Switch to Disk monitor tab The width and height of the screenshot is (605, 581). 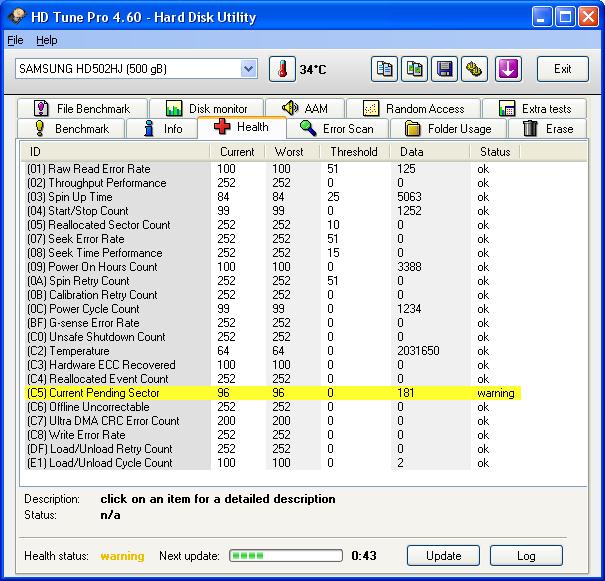click(206, 108)
